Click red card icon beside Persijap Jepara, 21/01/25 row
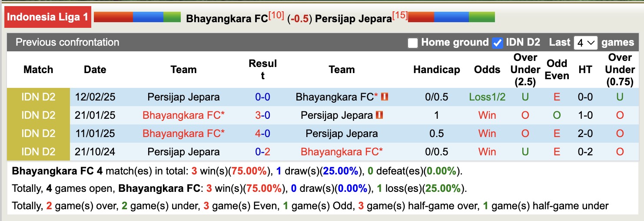 pyautogui.click(x=380, y=115)
